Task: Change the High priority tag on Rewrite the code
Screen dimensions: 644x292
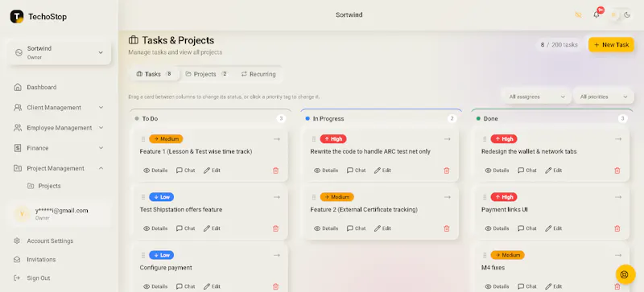Action: tap(333, 139)
